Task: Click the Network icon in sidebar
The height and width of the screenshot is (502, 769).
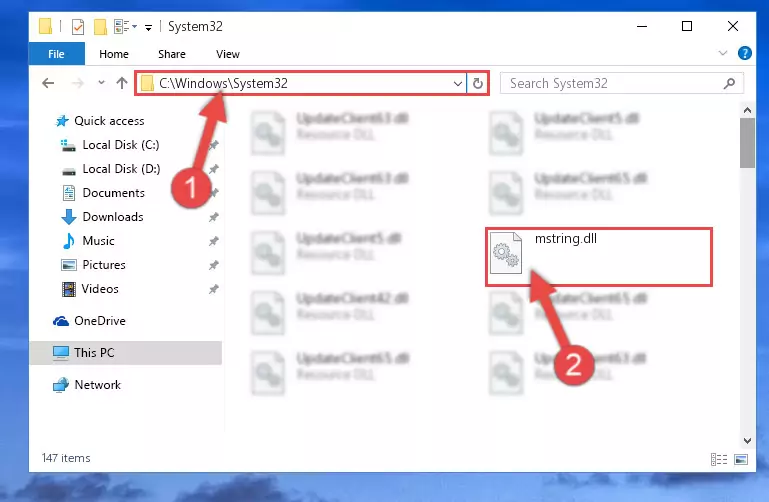Action: click(61, 385)
